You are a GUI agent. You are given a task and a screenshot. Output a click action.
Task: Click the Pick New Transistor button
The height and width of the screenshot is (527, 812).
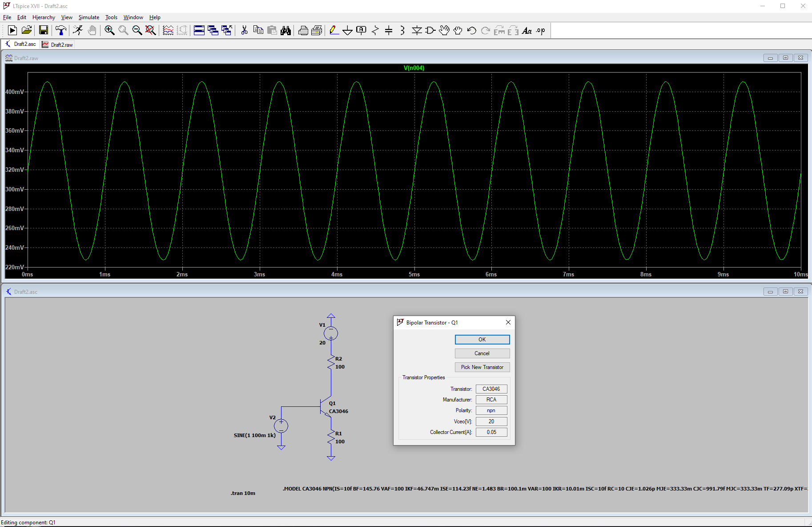click(x=482, y=367)
